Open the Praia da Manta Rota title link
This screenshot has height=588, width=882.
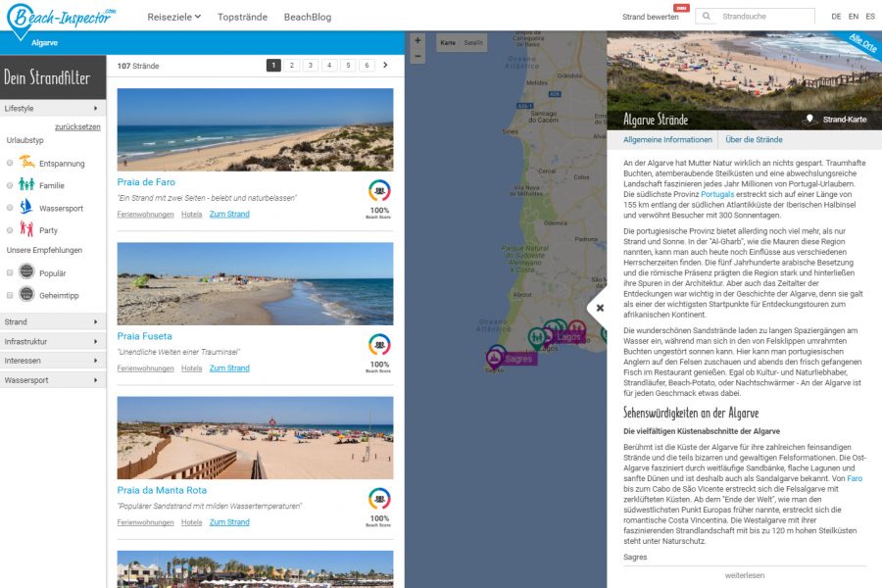point(162,490)
